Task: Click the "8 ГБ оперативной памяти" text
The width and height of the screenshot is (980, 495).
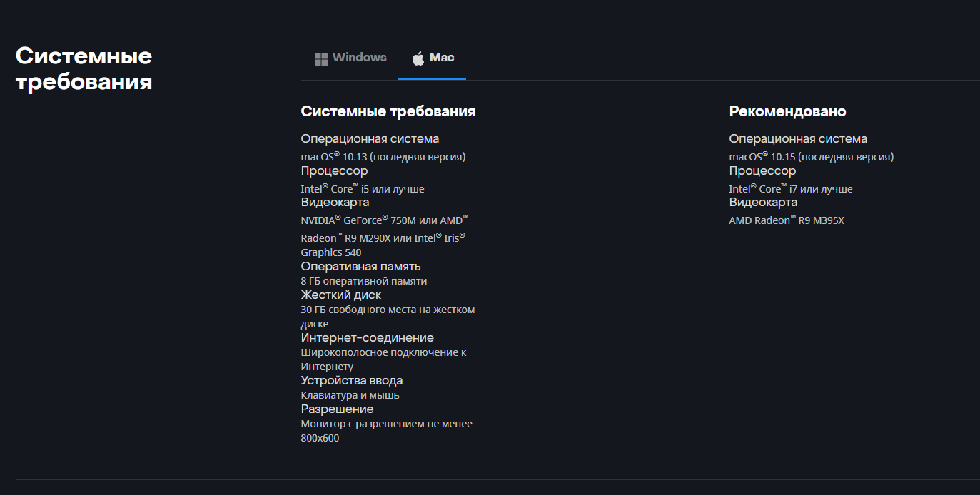Action: point(364,281)
